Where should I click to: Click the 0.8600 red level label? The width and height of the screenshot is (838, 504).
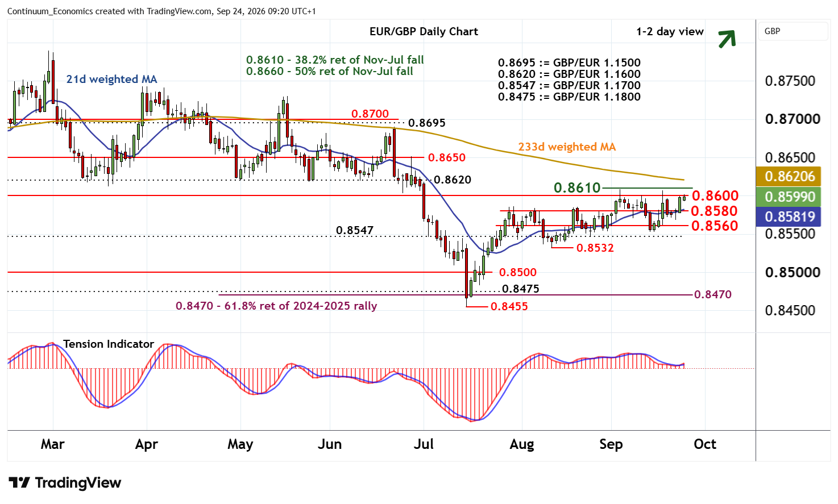tap(715, 196)
